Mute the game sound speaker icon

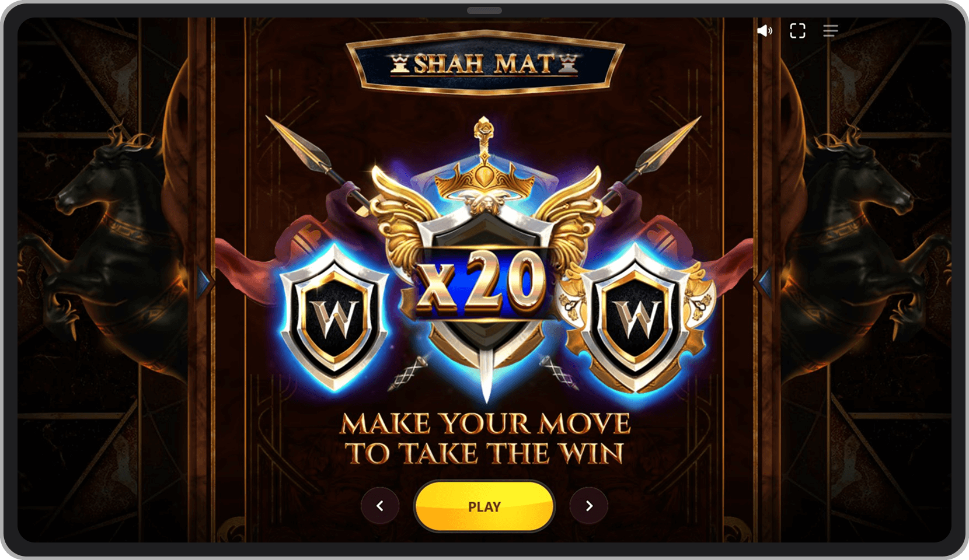click(764, 30)
